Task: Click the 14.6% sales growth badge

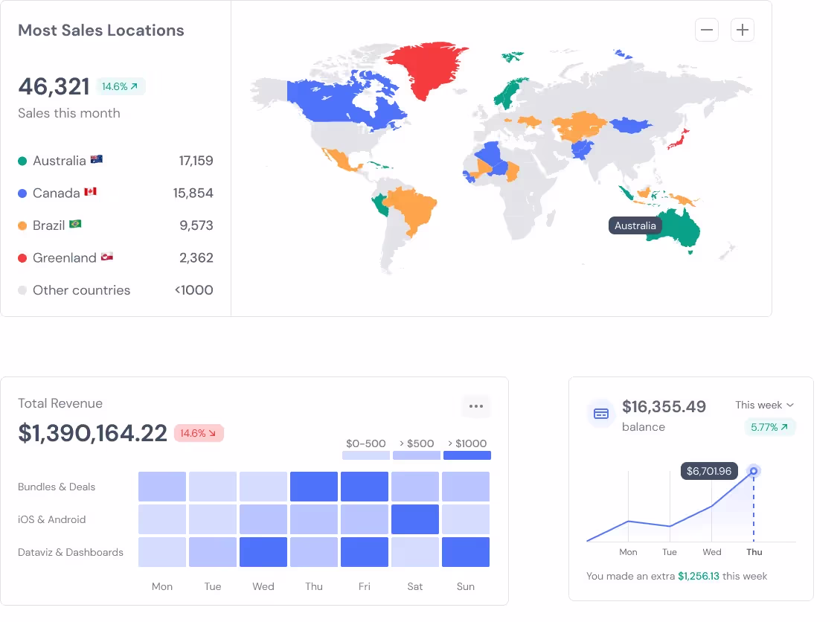Action: coord(121,86)
